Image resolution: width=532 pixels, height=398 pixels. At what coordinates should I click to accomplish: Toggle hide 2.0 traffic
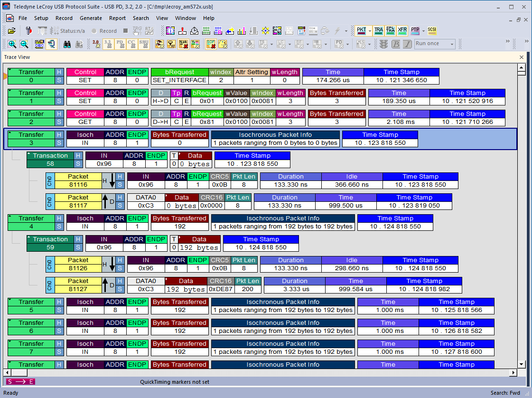[96, 44]
